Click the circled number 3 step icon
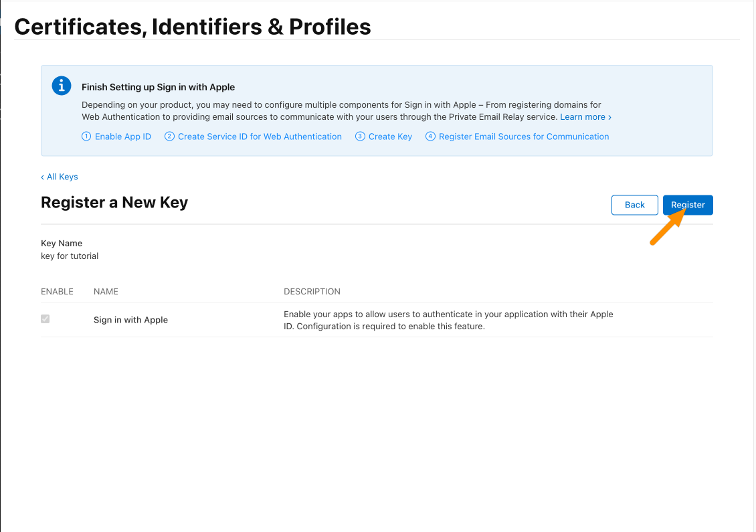Viewport: 756px width, 532px height. [x=360, y=137]
